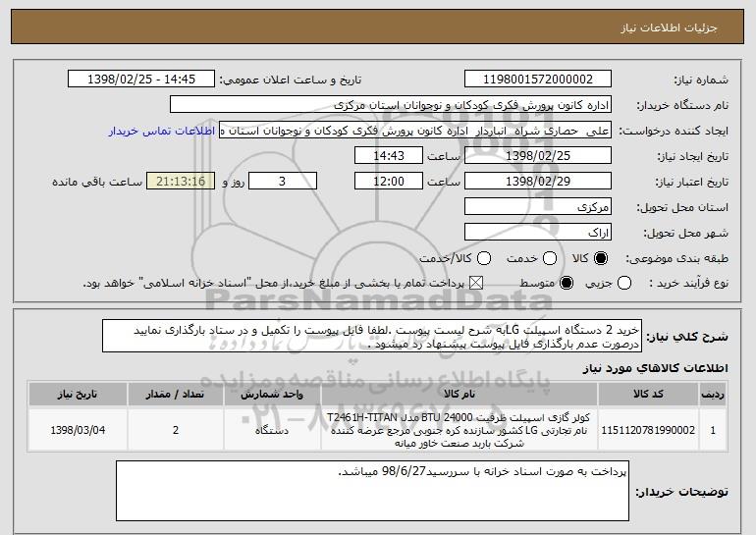The width and height of the screenshot is (756, 535).
Task: Click the validity date field 1398/02/29
Action: (538, 182)
